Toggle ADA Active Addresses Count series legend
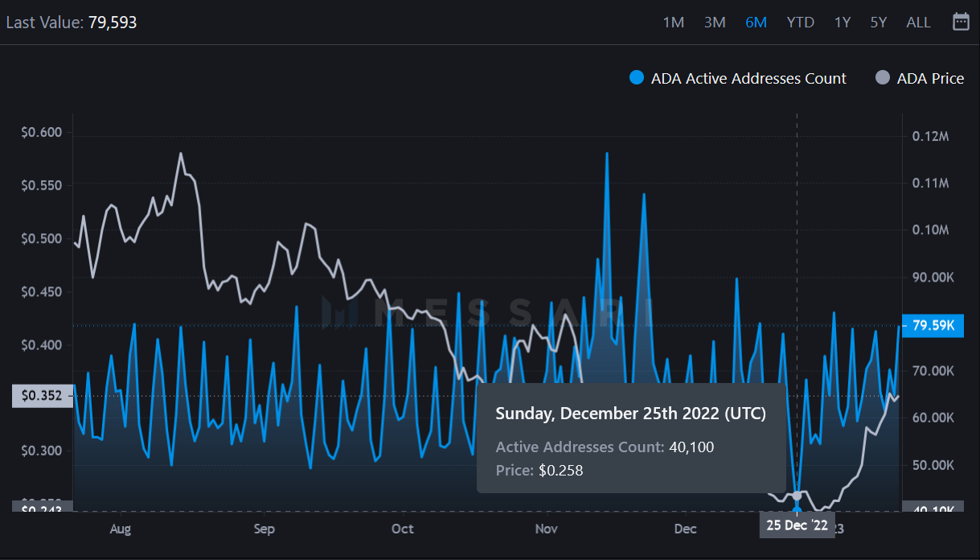The image size is (980, 560). click(738, 78)
